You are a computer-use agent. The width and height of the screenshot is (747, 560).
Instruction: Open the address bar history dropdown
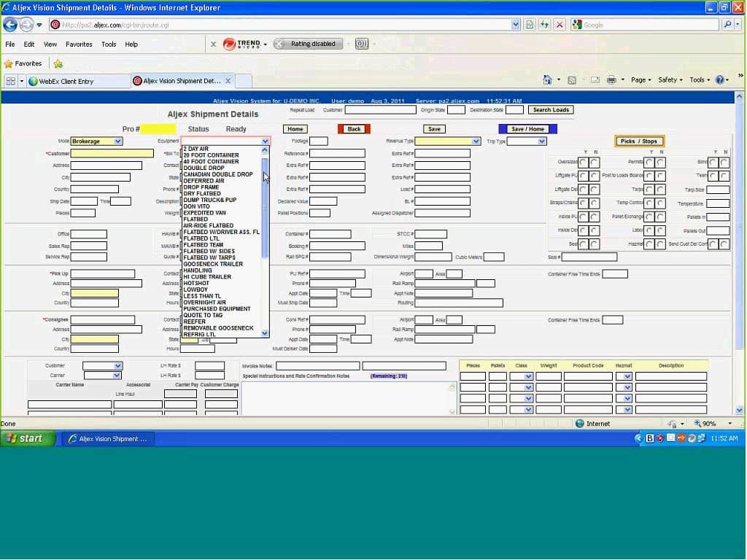pos(515,24)
